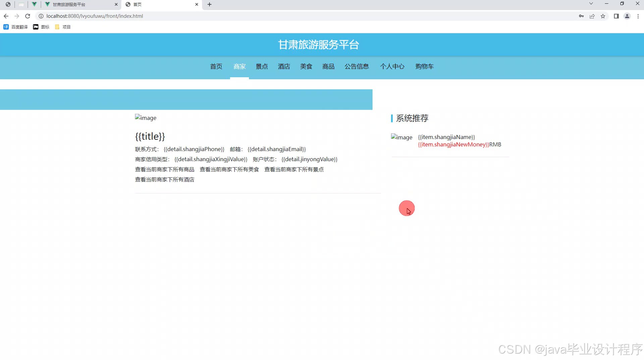The image size is (644, 360).
Task: Go to 首页 in site navigation
Action: point(216,66)
